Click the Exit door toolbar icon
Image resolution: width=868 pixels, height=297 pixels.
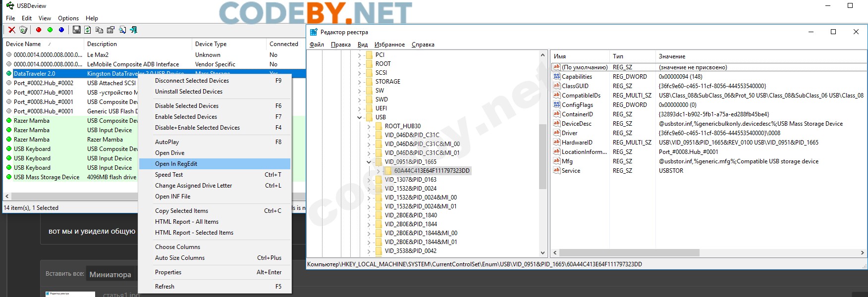[134, 30]
